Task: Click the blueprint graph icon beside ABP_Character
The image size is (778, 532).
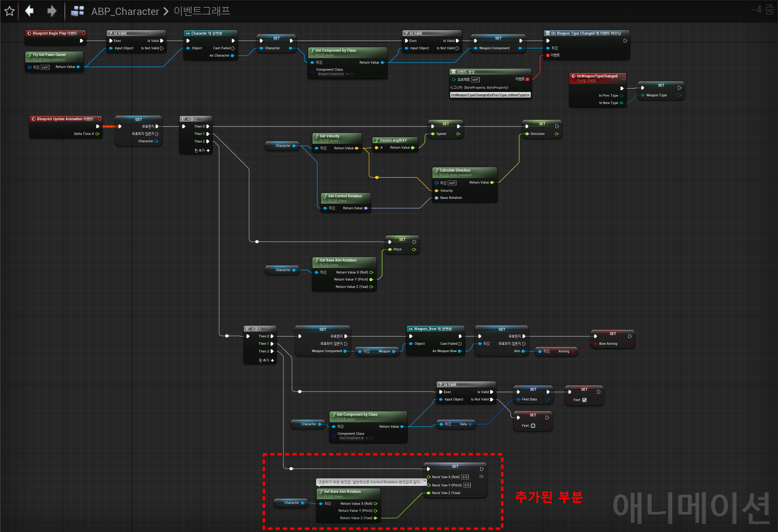Action: click(x=77, y=11)
